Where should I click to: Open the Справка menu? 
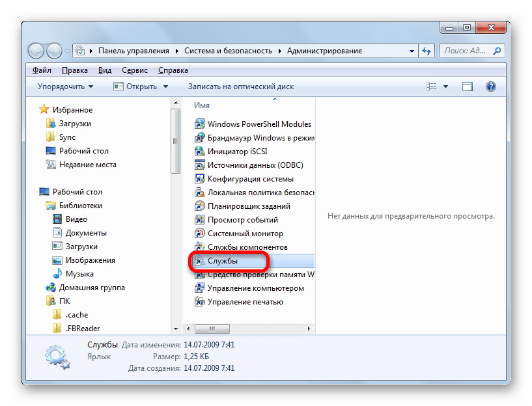(x=173, y=70)
